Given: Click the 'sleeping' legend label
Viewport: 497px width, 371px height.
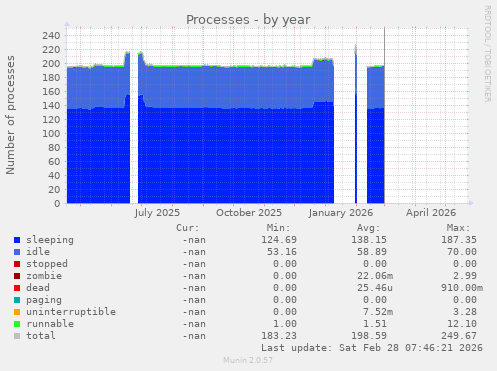Looking at the screenshot, I should [x=50, y=240].
